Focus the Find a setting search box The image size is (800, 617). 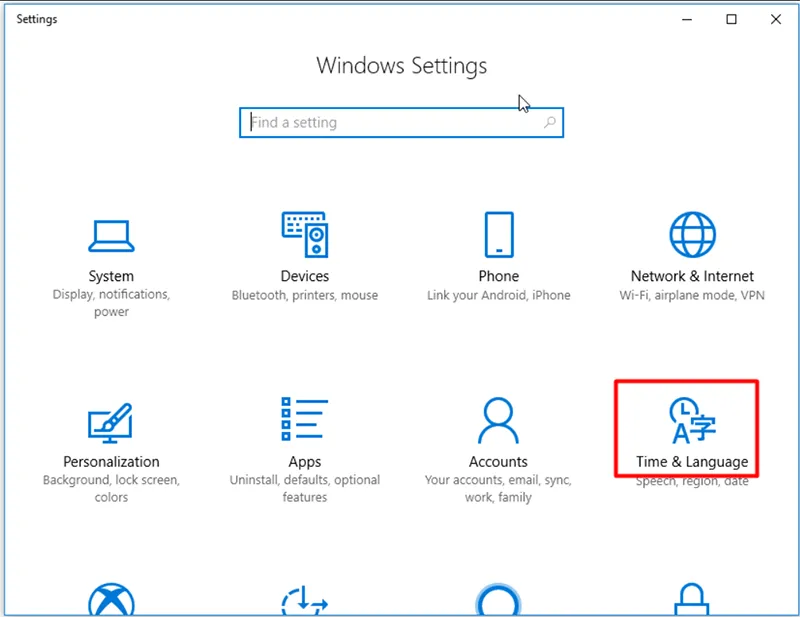[x=402, y=122]
